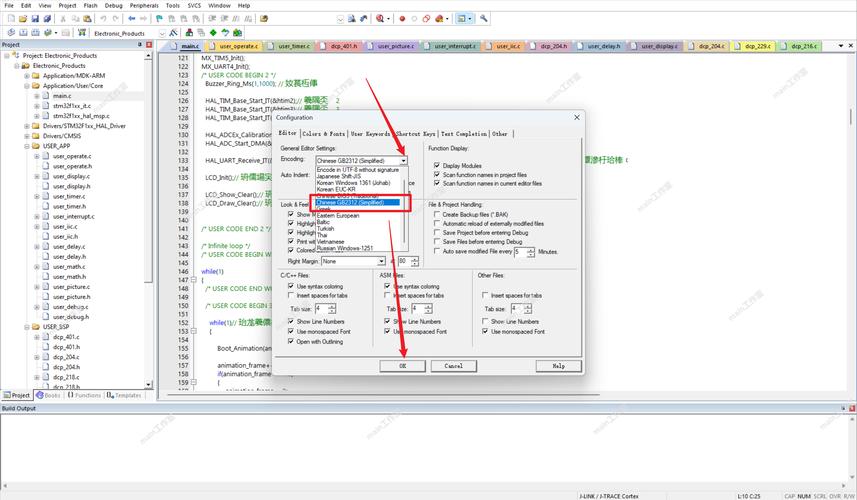Collapse the USER_SSP folder
Viewport: 857px width, 500px height.
coord(27,327)
